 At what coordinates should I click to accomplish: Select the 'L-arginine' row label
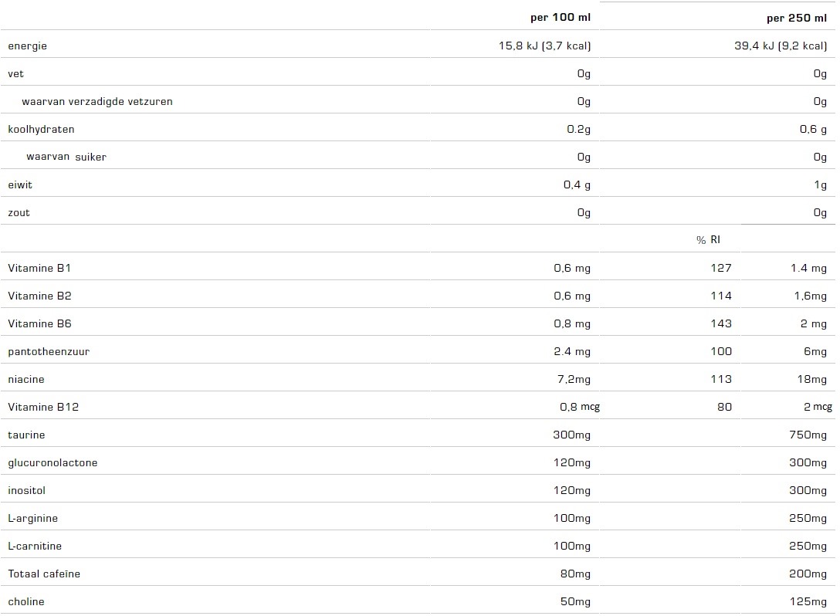(x=32, y=519)
